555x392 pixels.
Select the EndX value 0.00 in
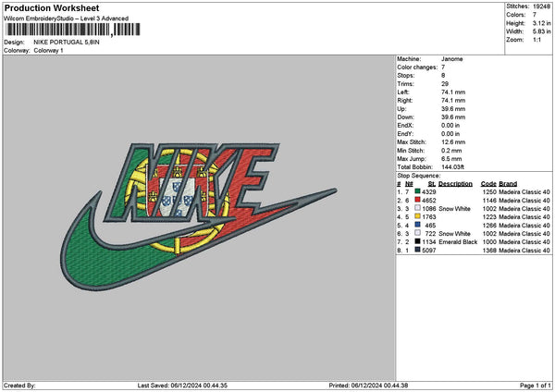450,126
